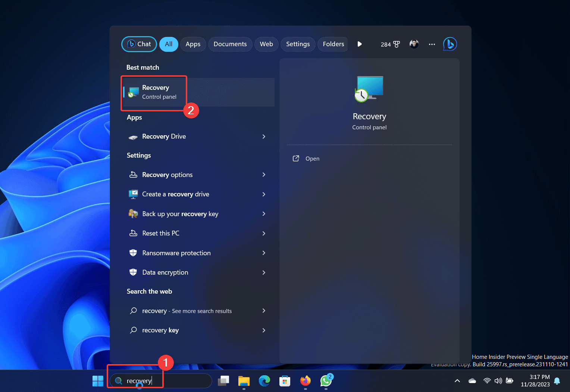570x392 pixels.
Task: Open File Explorer from the taskbar
Action: tap(244, 381)
